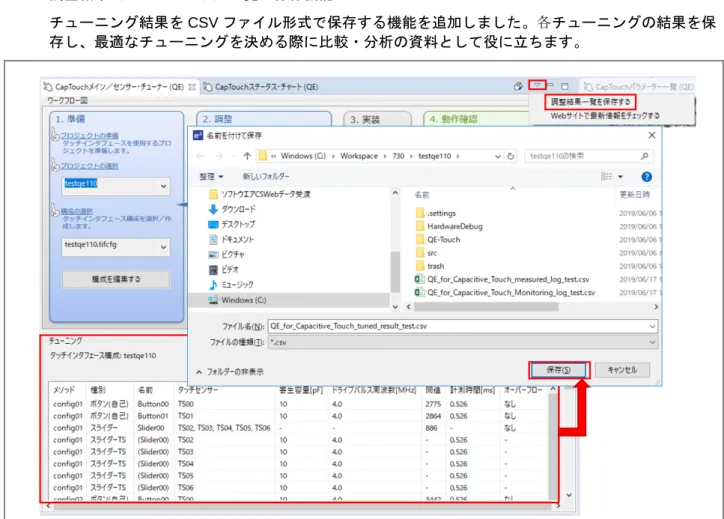Open the '整理' dropdown menu
Image resolution: width=724 pixels, height=519 pixels.
click(211, 176)
